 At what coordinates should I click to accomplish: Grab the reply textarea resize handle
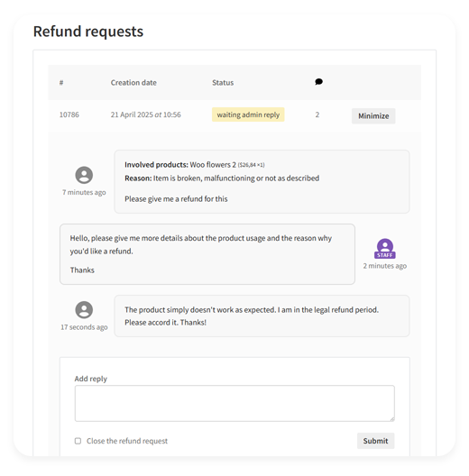[x=392, y=419]
